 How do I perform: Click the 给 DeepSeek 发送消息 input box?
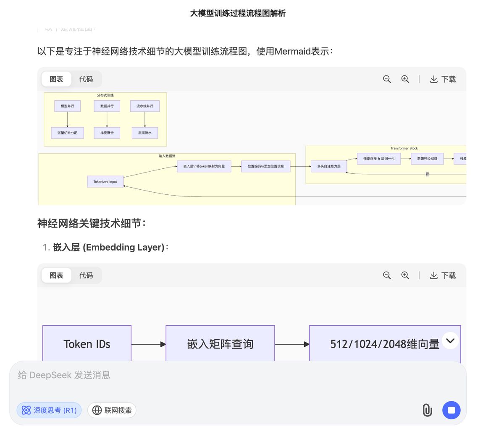[168, 375]
